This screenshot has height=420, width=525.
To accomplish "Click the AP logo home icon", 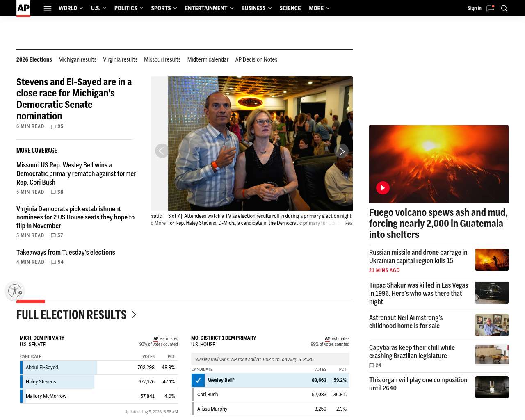I will pos(23,8).
